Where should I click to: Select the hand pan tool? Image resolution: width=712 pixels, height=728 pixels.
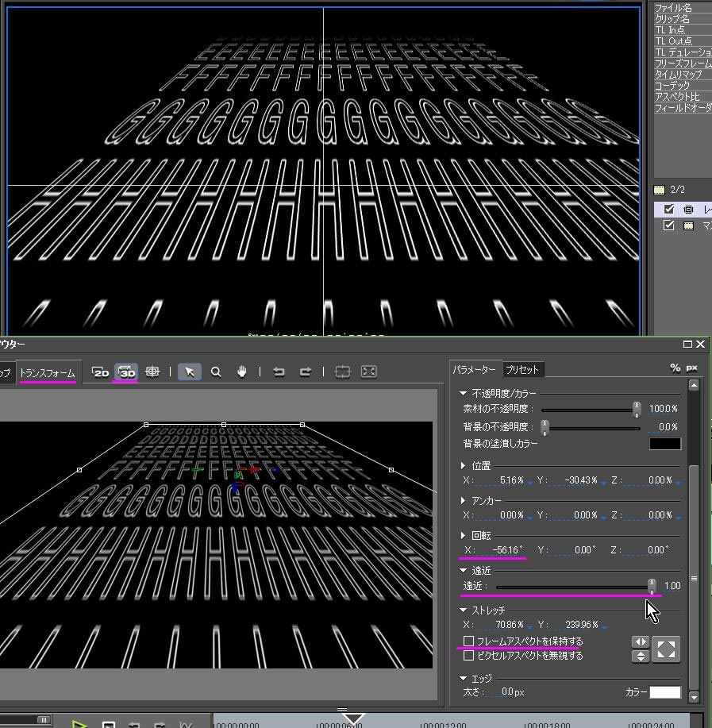(x=241, y=372)
